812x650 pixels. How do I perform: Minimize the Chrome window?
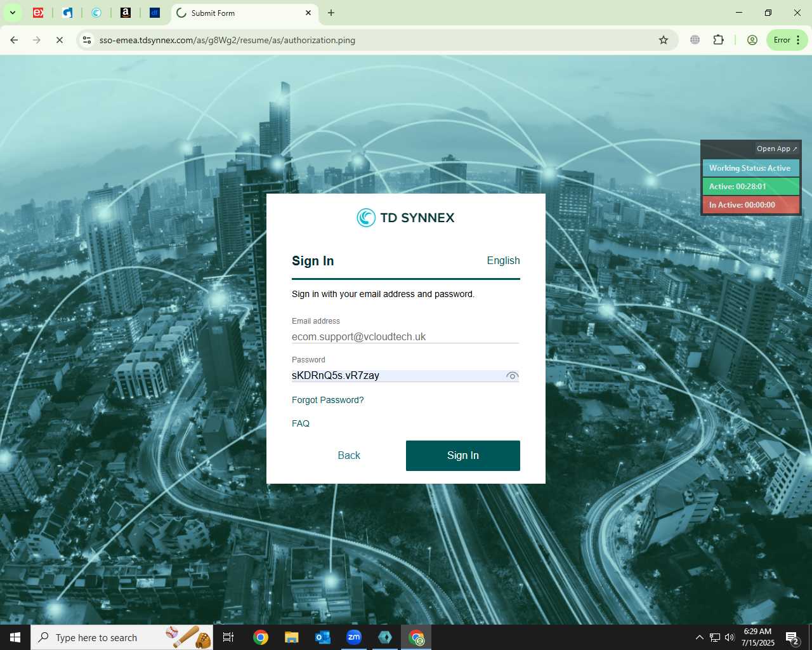(739, 13)
